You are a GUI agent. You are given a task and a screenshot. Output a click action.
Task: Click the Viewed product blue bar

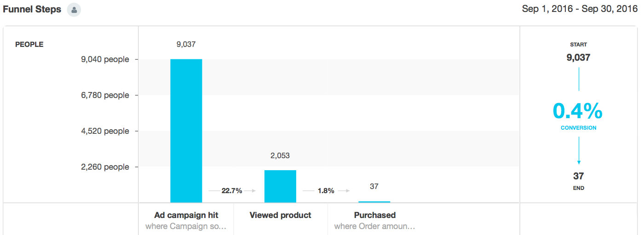[x=280, y=186]
